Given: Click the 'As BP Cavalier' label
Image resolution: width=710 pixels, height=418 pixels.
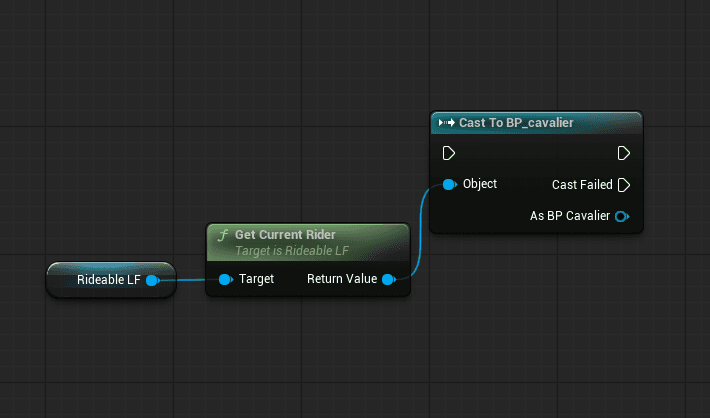Looking at the screenshot, I should 570,216.
